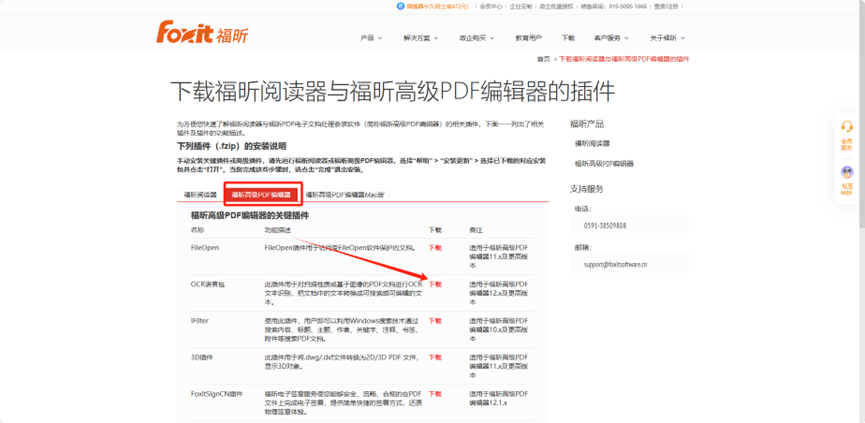Switch to 福昕高级PDF编辑器Mac版 tab
This screenshot has width=865, height=423.
click(345, 195)
